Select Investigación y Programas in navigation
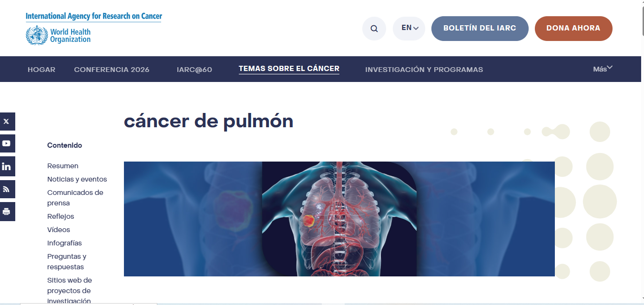Viewport: 644px width, 305px height. [424, 70]
